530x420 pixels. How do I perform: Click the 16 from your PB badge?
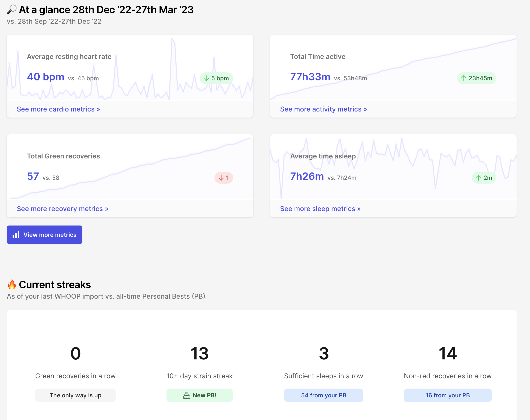(447, 395)
